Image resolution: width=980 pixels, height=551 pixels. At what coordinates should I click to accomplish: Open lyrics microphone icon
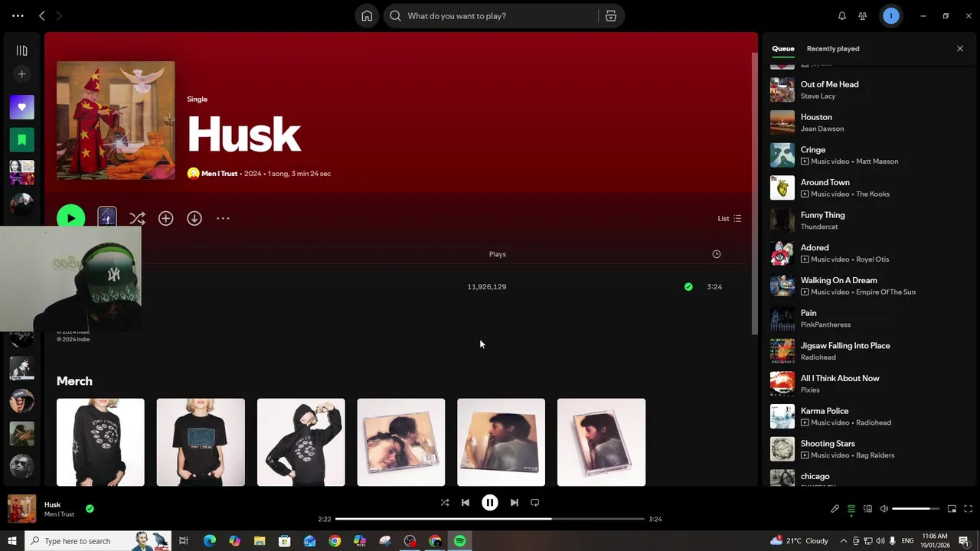point(835,509)
